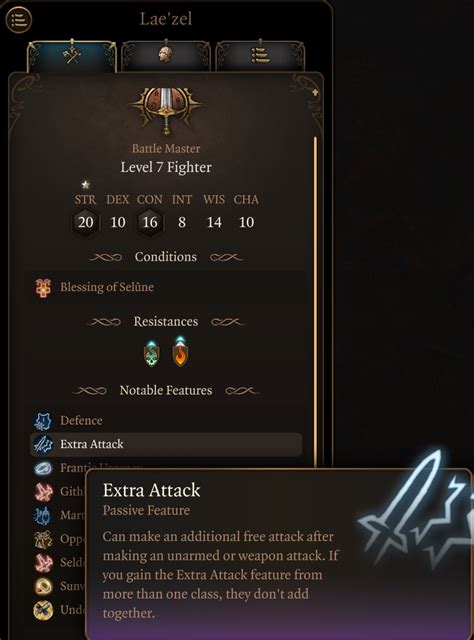
Task: Click the Frantic Urgency ring icon
Action: click(43, 468)
